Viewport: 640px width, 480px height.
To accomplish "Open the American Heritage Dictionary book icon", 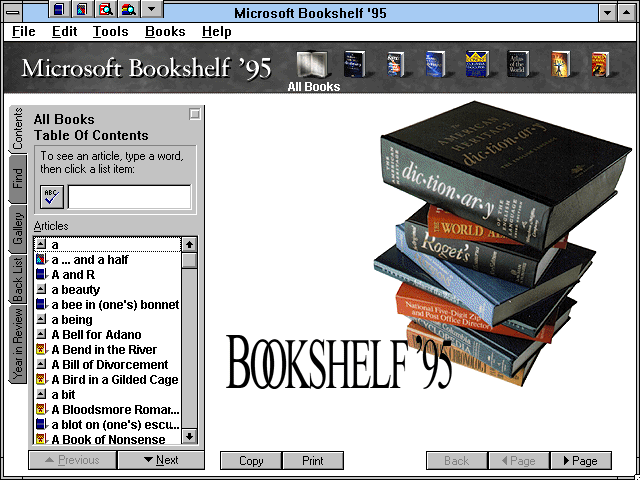I will pyautogui.click(x=354, y=64).
